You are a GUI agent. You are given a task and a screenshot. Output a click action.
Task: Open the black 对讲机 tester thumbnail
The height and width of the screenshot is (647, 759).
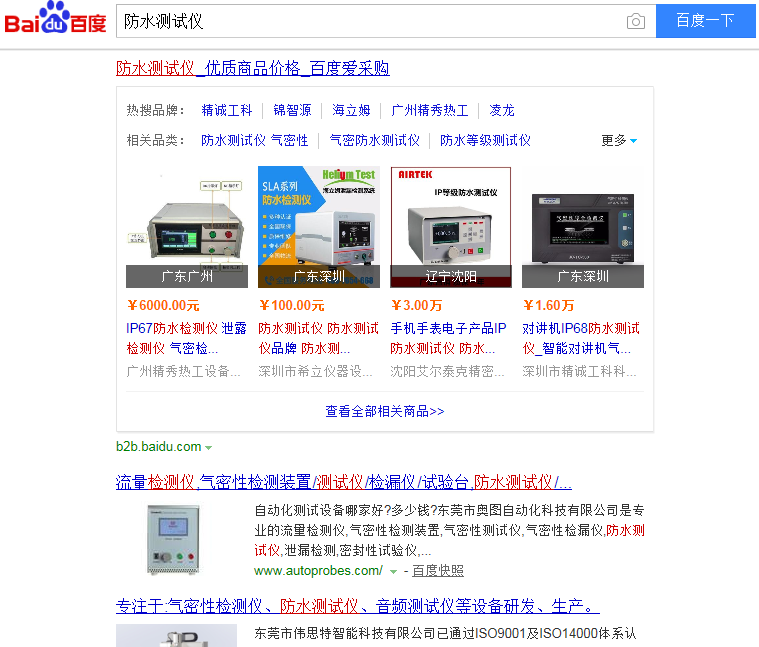point(583,227)
